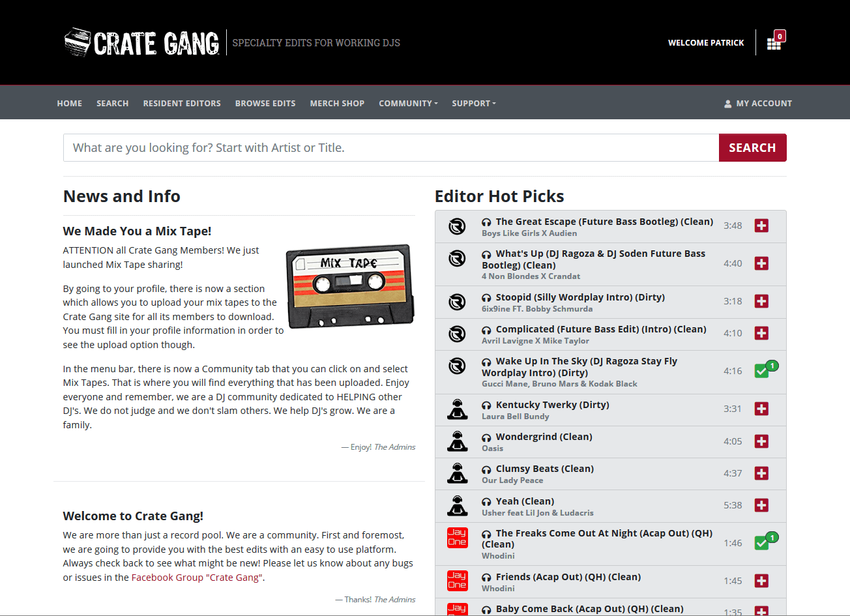Toggle checked crate mark for The Freaks Come Out
Screen dimensions: 850x616
click(763, 542)
